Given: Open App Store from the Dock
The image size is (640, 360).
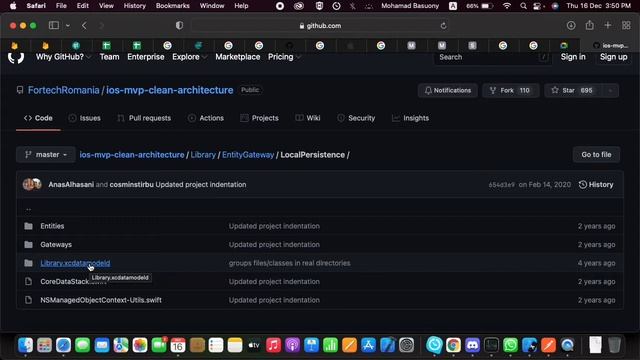Looking at the screenshot, I should click(368, 345).
